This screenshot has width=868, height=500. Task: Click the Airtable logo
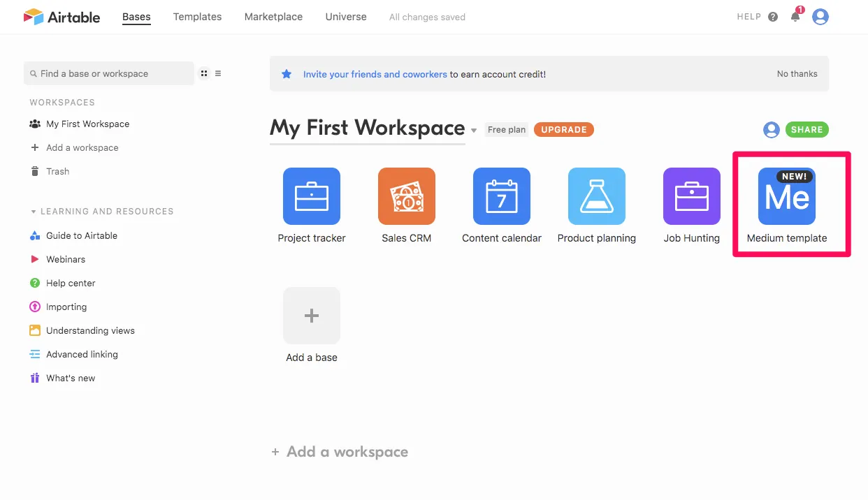coord(62,17)
